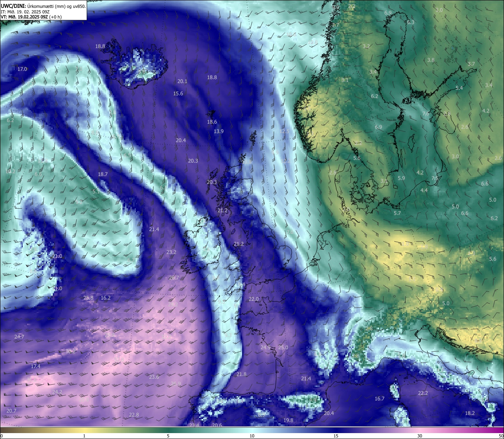Viewport: 504px width, 439px height.
Task: Click the 6.3 value over northern Scandinavia
Action: (x=411, y=22)
